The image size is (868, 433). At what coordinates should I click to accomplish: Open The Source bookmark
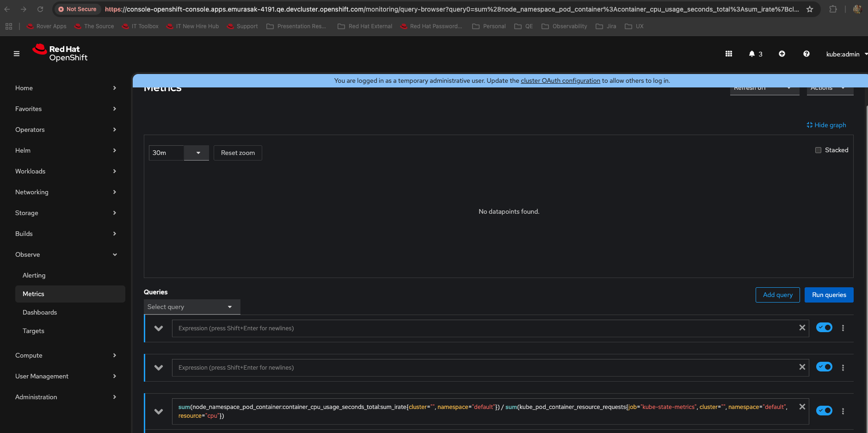[94, 26]
